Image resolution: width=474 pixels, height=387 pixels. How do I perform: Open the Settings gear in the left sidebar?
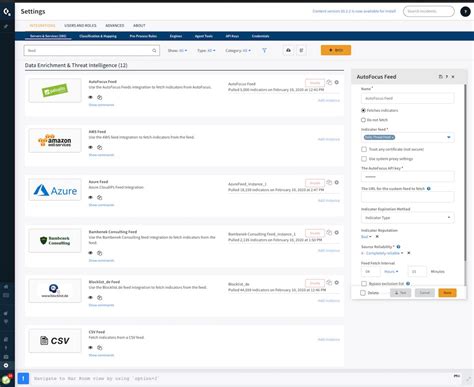6,365
